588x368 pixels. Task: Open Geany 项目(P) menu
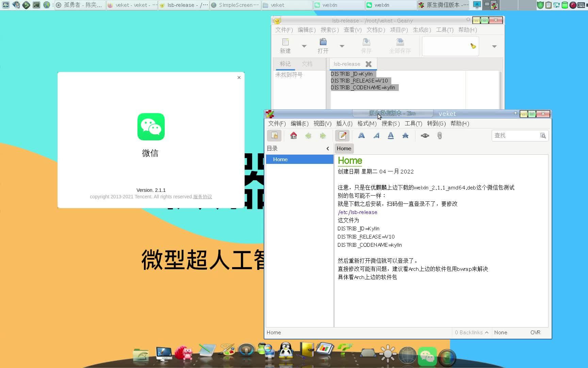coord(399,30)
